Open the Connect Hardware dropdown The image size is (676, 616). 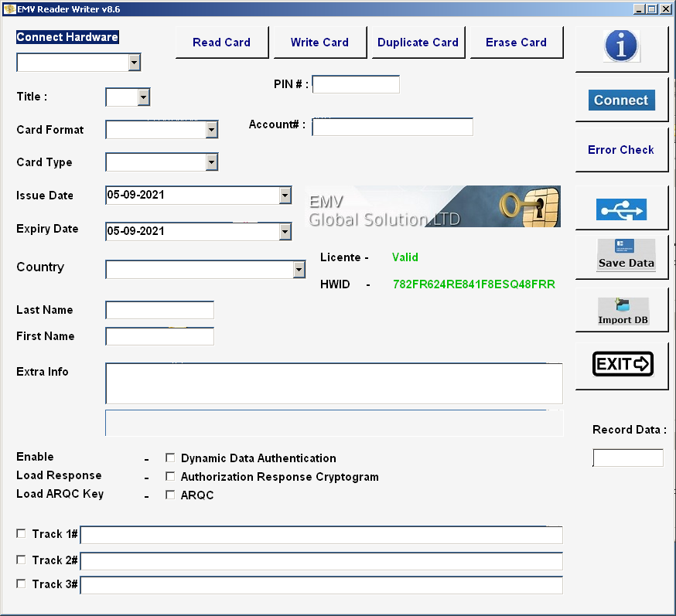(x=135, y=63)
